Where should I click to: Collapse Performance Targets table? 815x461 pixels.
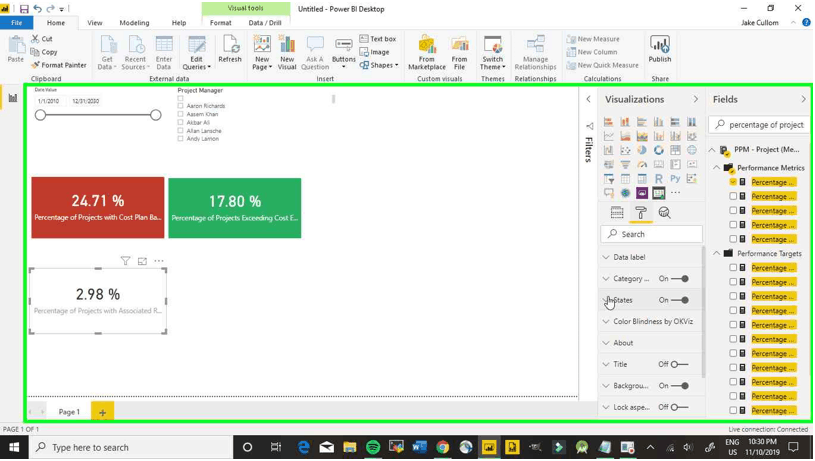tap(716, 254)
